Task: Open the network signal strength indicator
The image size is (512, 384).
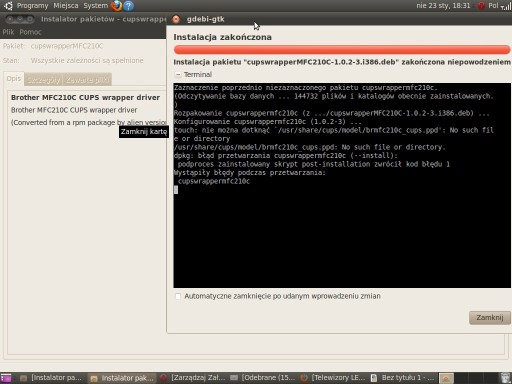Action: click(506, 6)
